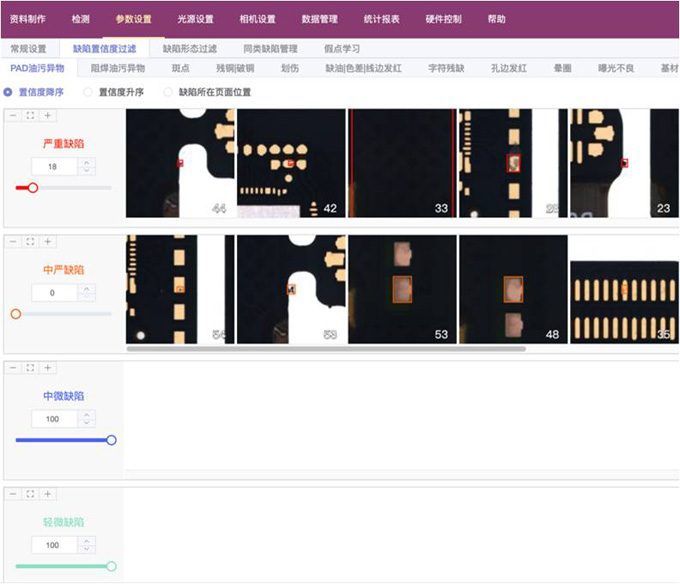
Task: Click the minus icon in 中严缺陷 panel
Action: point(13,241)
